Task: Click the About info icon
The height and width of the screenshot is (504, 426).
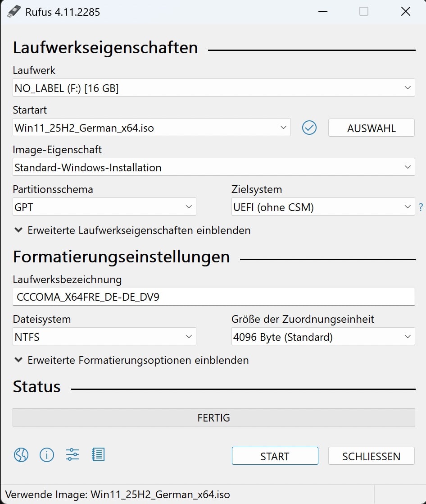Action: (x=47, y=455)
